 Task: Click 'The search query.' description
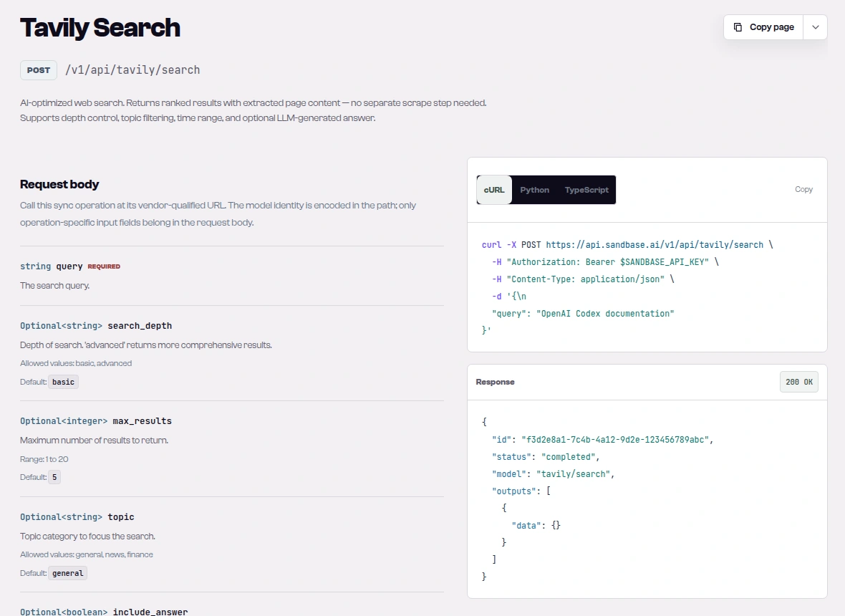55,286
